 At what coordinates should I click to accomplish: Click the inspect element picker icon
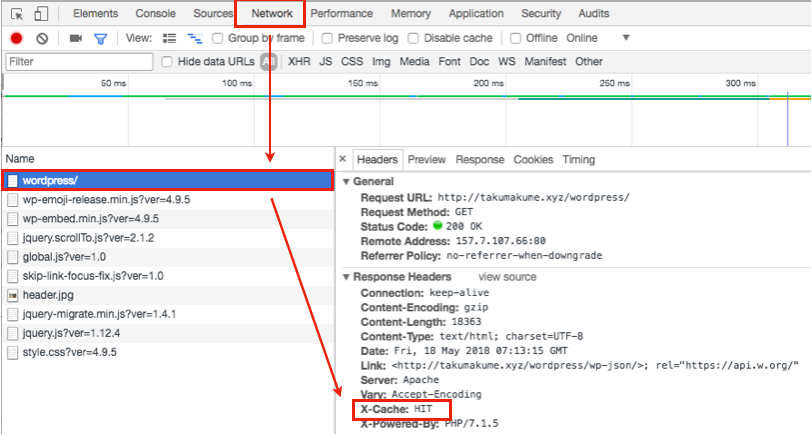tap(17, 14)
